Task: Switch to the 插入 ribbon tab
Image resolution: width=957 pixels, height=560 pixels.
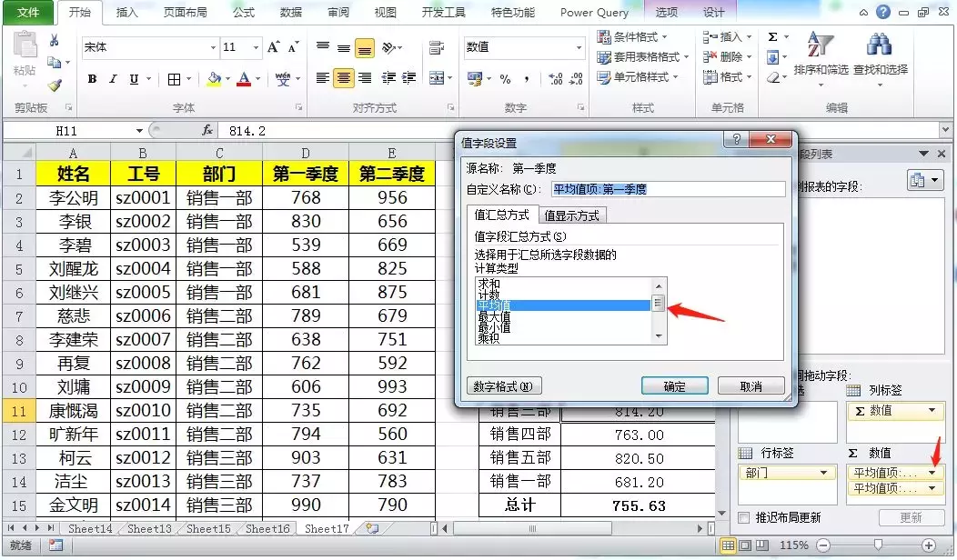Action: click(x=127, y=12)
